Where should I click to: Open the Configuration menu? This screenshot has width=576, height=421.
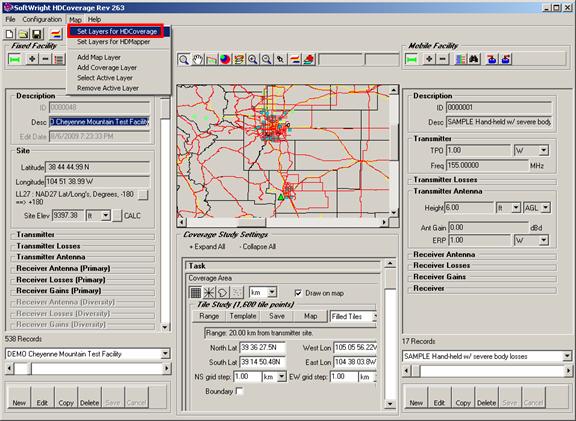(x=42, y=19)
